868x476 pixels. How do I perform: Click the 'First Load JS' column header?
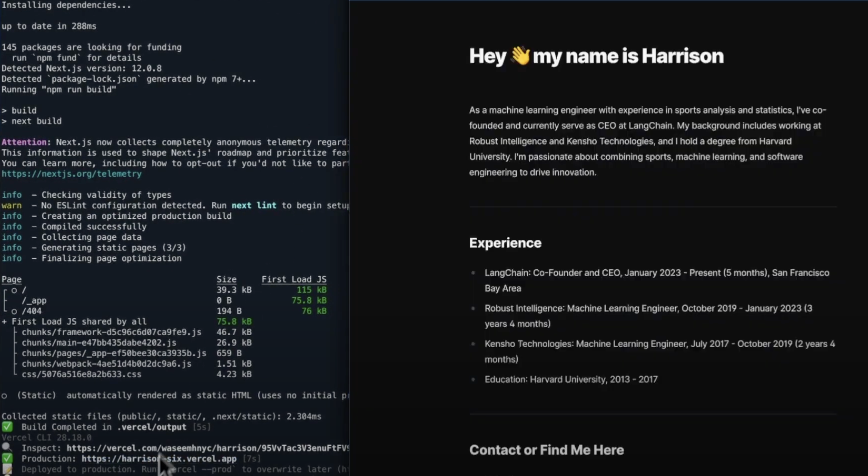click(x=294, y=279)
